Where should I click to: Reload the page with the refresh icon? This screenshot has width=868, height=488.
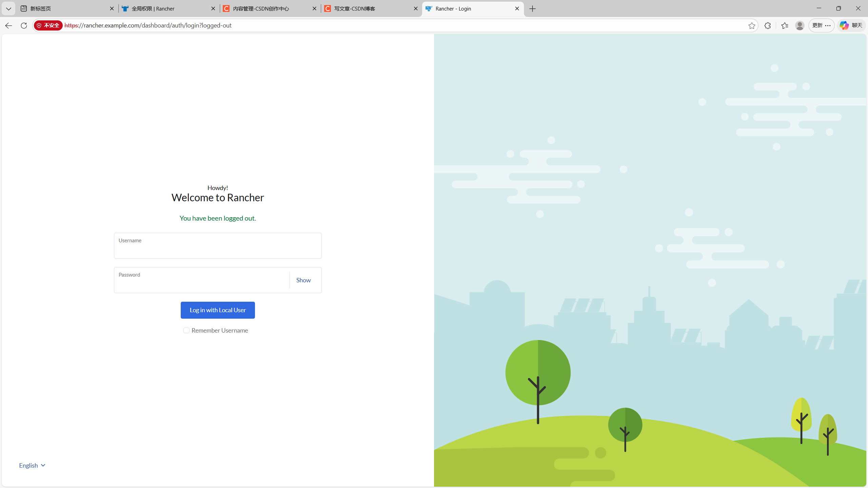pos(24,25)
